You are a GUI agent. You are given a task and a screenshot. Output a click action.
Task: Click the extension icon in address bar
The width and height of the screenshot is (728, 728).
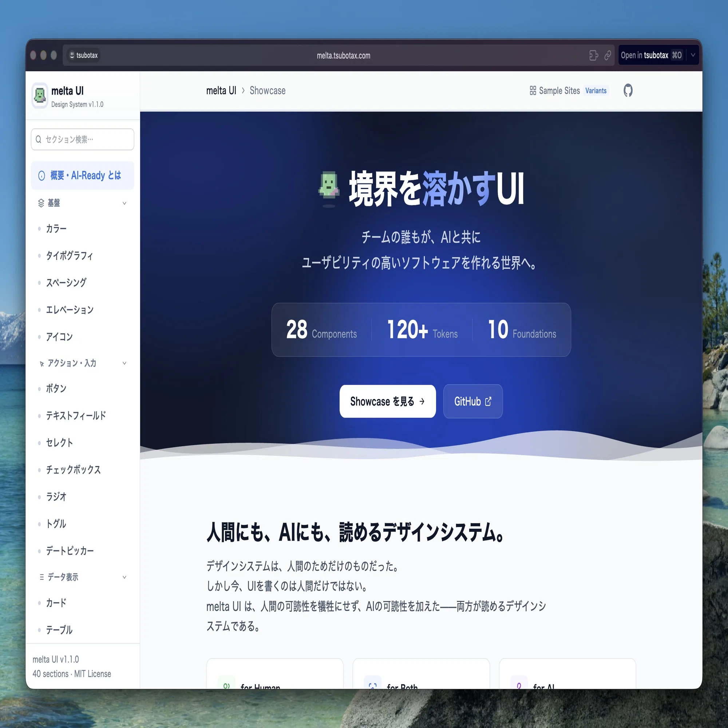tap(593, 55)
